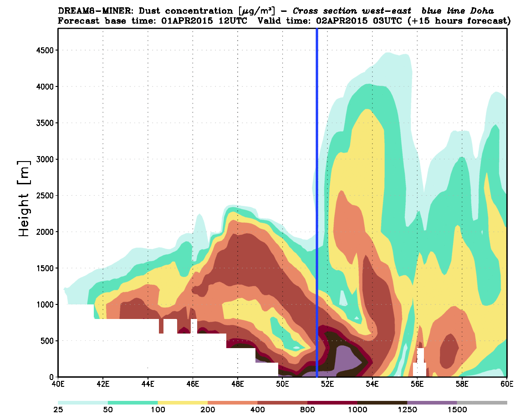Screen dimensions: 520x420
Task: Click 'Cross section west-east' title text
Action: pos(352,11)
